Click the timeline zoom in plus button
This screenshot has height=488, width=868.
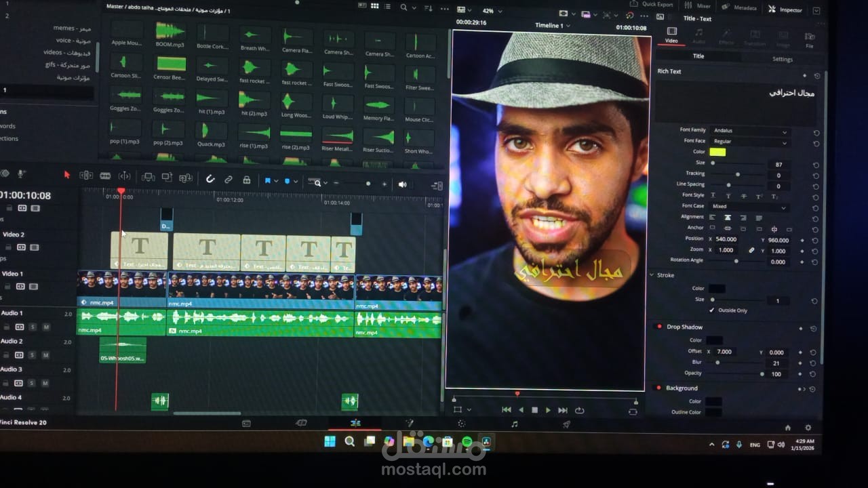(384, 184)
